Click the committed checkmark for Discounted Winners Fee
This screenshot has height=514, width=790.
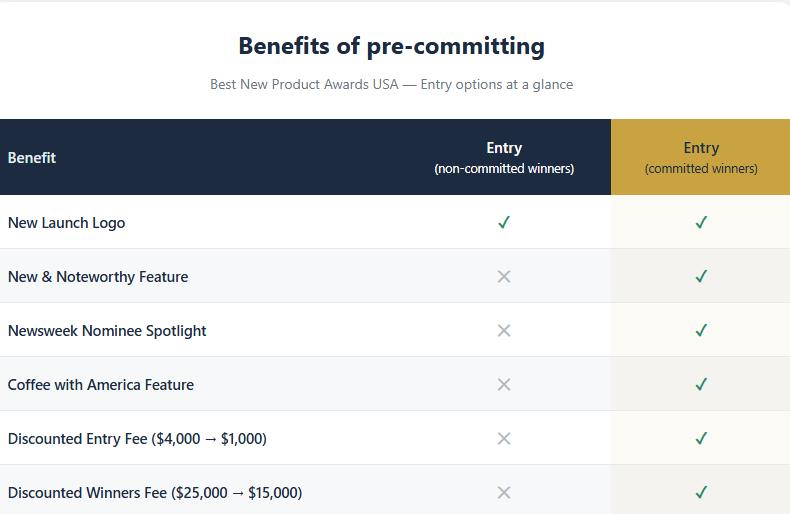[x=701, y=492]
